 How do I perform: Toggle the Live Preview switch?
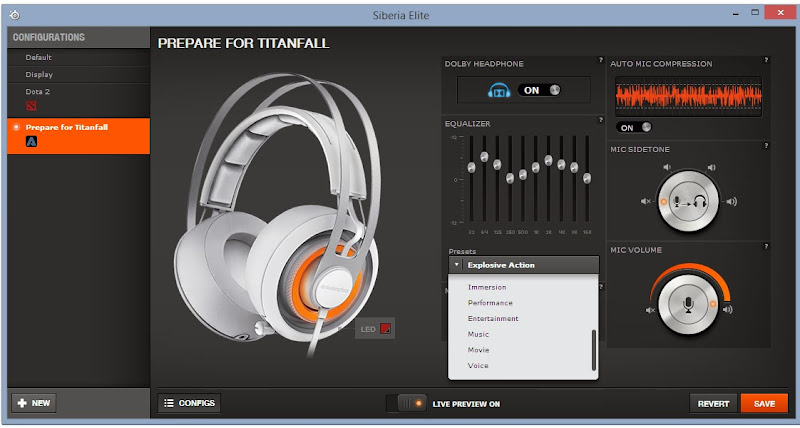406,403
